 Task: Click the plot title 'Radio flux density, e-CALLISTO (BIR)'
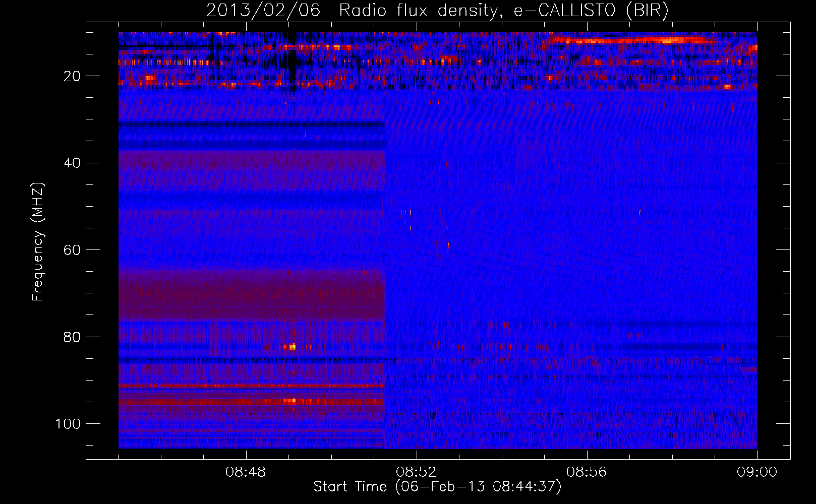pyautogui.click(x=503, y=11)
